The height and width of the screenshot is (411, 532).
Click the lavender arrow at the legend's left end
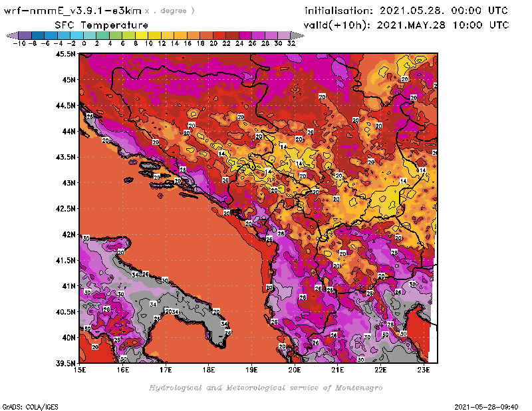pyautogui.click(x=13, y=35)
